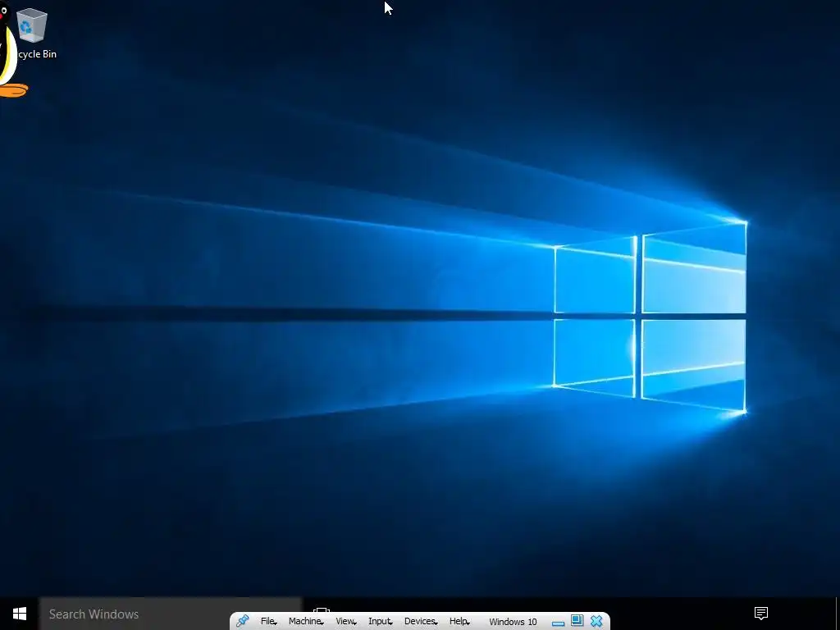Viewport: 840px width, 630px height.
Task: Exit fullscreen using the restore icon
Action: pyautogui.click(x=577, y=621)
